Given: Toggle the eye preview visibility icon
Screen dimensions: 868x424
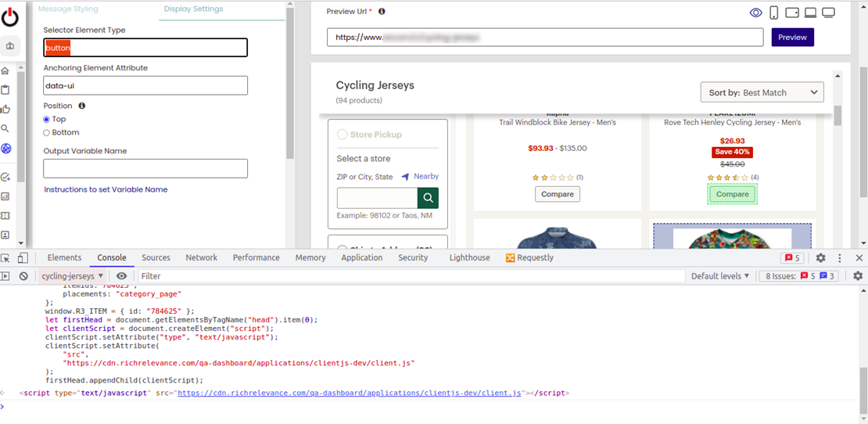Looking at the screenshot, I should 755,13.
